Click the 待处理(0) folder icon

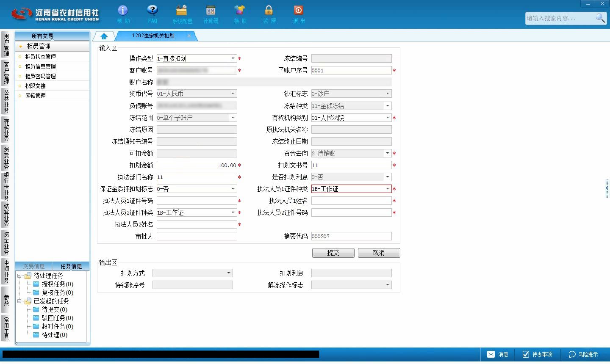click(36, 335)
